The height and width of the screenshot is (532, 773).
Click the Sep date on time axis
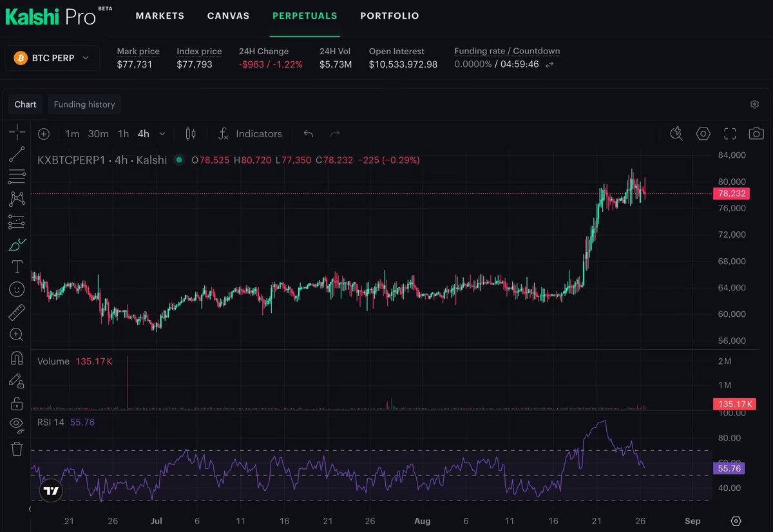pos(692,520)
